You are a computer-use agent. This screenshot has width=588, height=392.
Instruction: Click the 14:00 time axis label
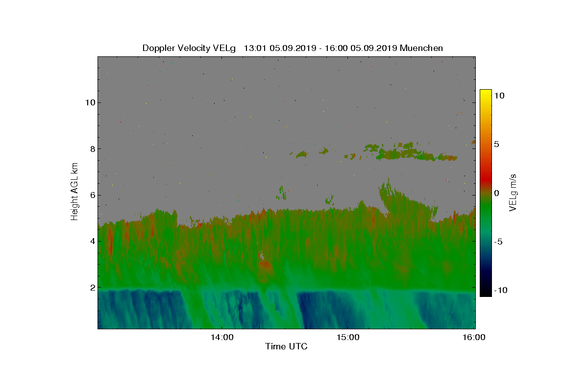221,337
